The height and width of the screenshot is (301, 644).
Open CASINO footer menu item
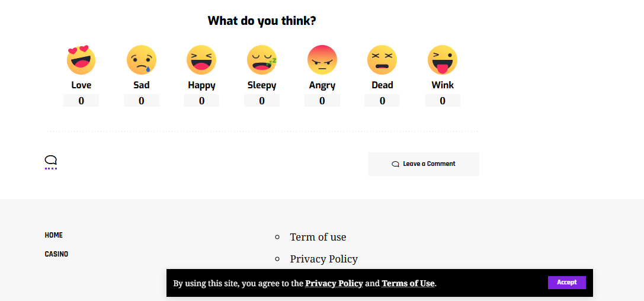(x=56, y=254)
